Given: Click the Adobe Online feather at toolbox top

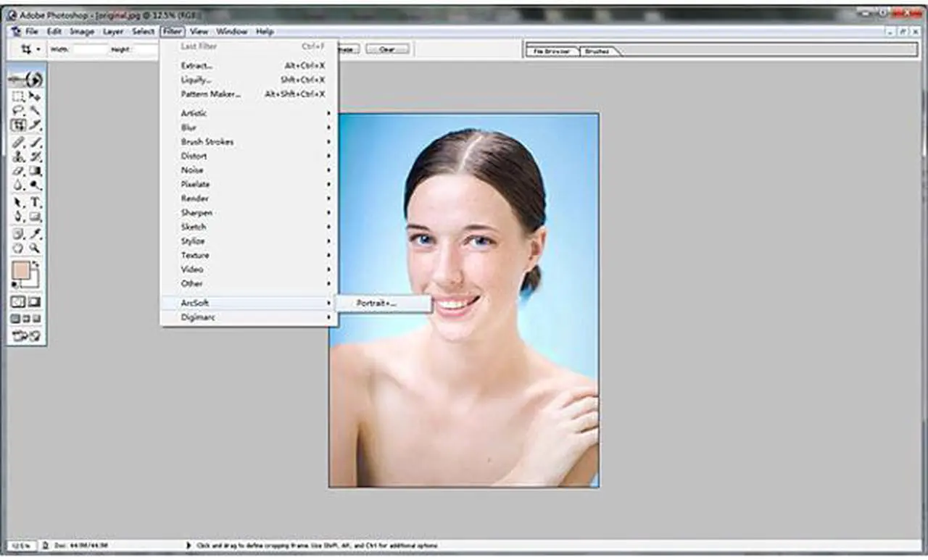Looking at the screenshot, I should pyautogui.click(x=26, y=80).
